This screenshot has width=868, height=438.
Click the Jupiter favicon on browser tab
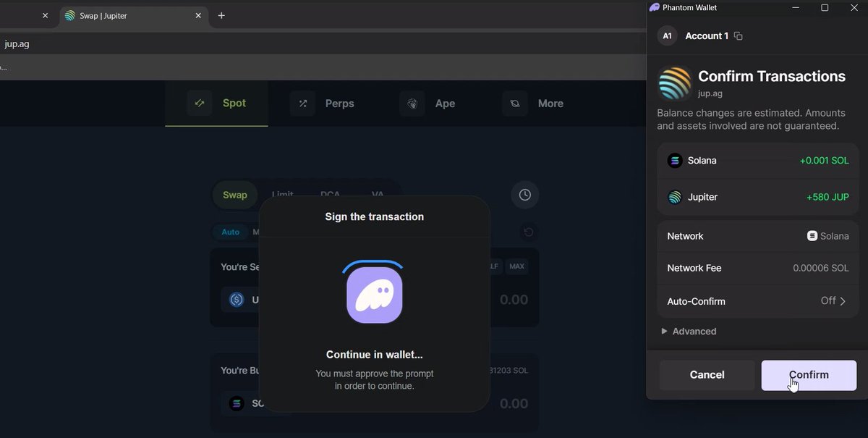click(70, 15)
